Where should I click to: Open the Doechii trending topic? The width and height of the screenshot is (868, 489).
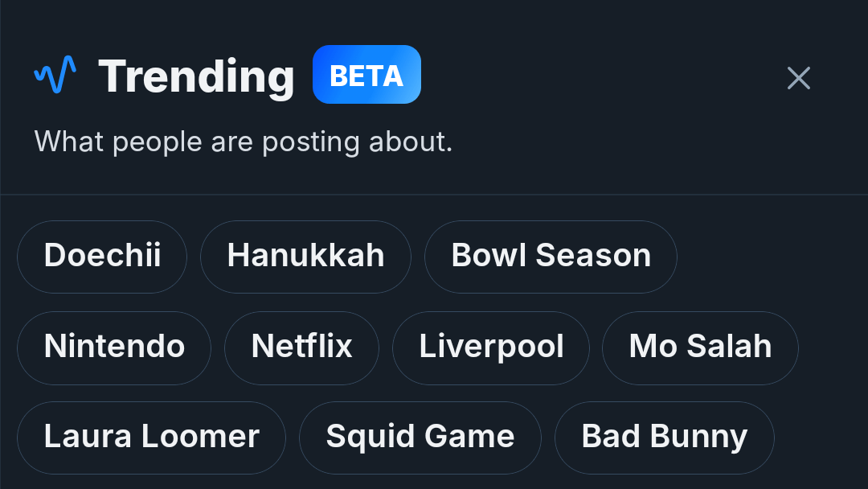coord(102,257)
